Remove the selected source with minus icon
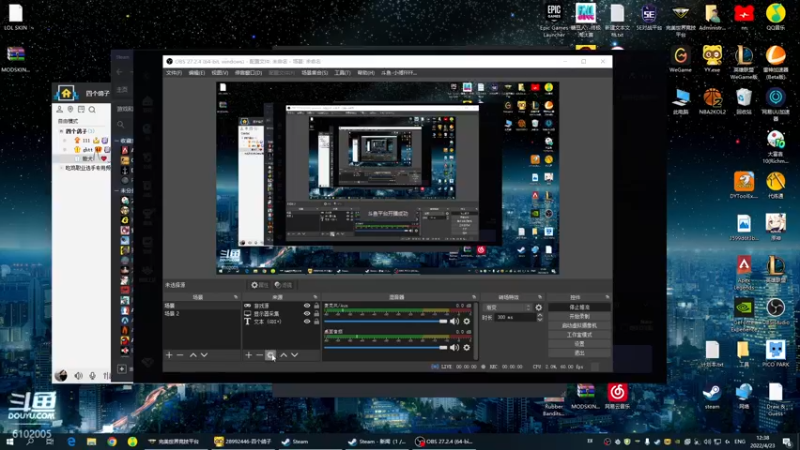 tap(260, 355)
